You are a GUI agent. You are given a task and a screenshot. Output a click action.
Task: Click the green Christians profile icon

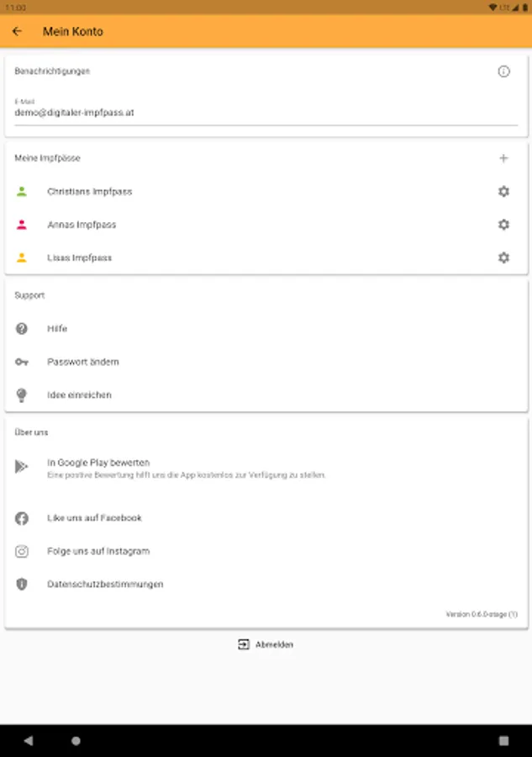[22, 192]
